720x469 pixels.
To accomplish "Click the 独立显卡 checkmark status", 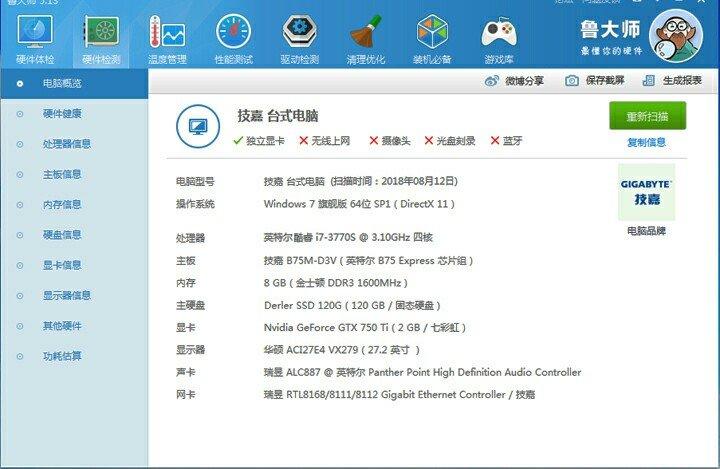I will pos(259,141).
